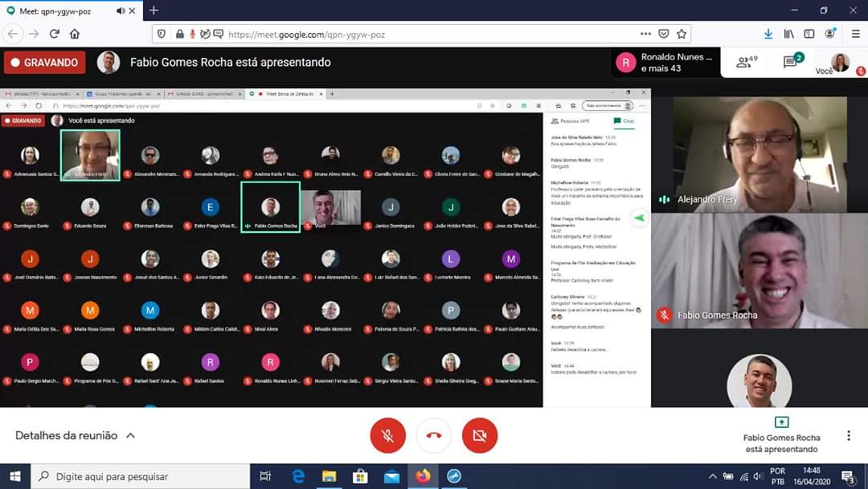Open a new browser tab
This screenshot has height=489, width=868.
[x=154, y=10]
